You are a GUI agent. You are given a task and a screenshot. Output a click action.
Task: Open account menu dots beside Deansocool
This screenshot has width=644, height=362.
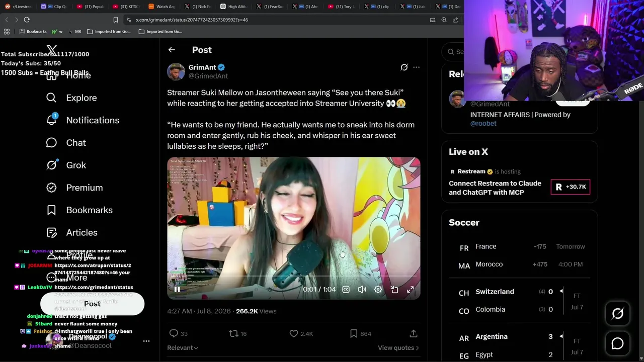(146, 341)
